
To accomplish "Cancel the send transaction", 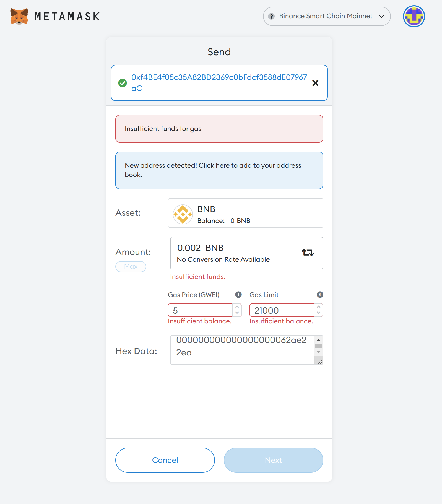I will 165,460.
